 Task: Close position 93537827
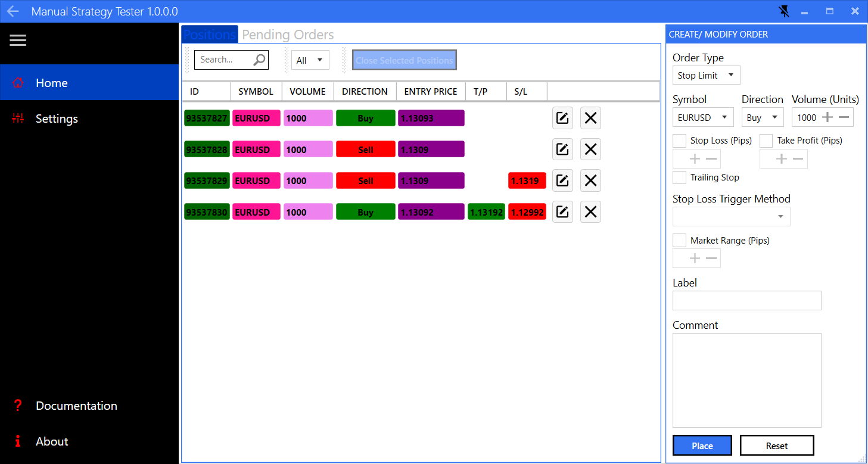tap(590, 118)
